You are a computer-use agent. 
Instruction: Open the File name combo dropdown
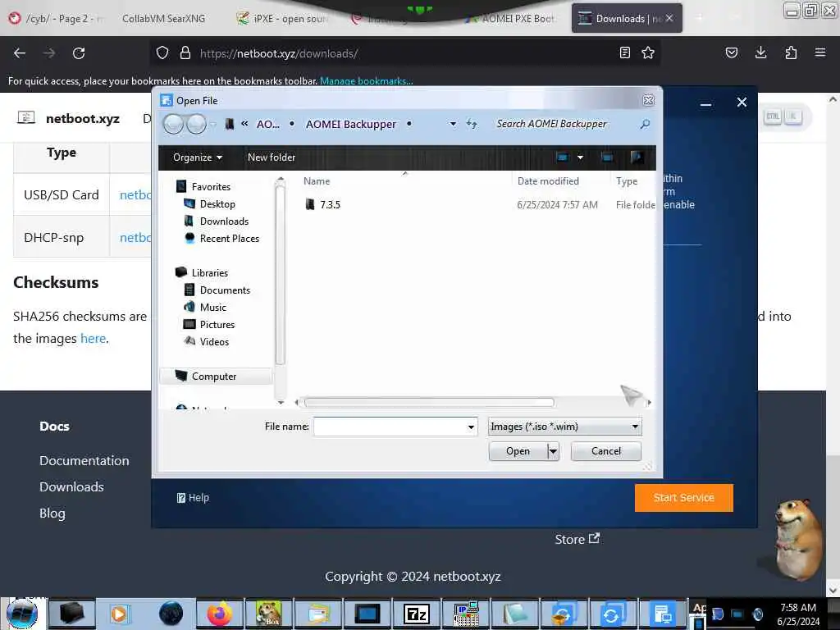pos(471,427)
